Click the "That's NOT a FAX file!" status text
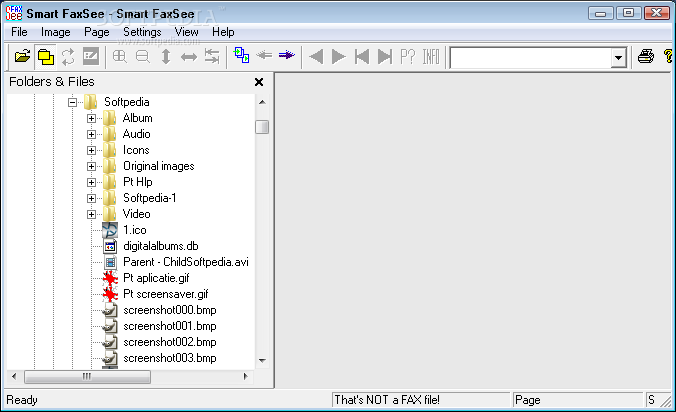Viewport: 676px width, 412px height. [387, 400]
